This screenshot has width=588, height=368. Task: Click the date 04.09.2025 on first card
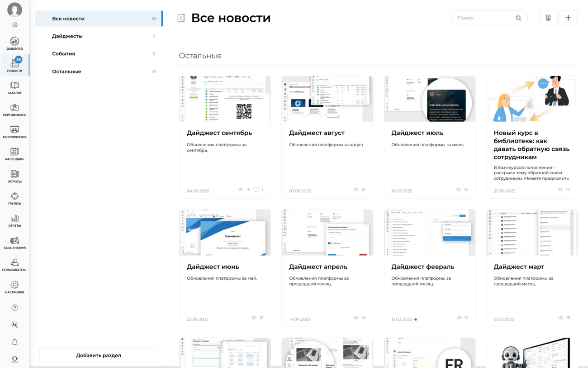click(198, 191)
